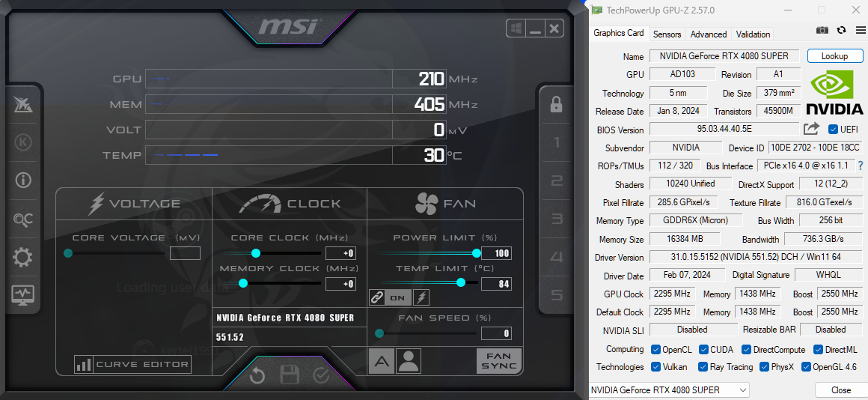The width and height of the screenshot is (868, 400).
Task: Toggle the OpenCL checkbox
Action: click(655, 350)
